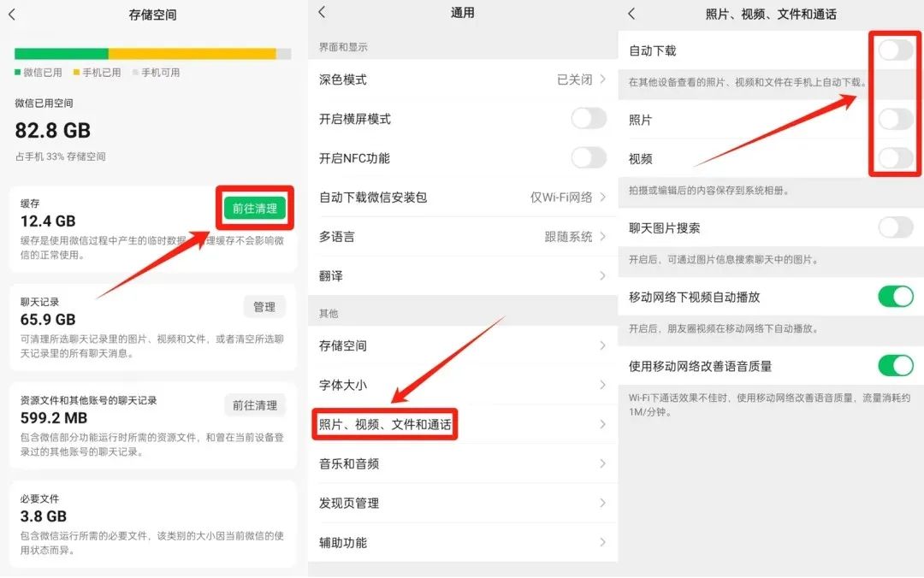Click chevron on 辅助功能 row
The image size is (924, 578).
602,542
